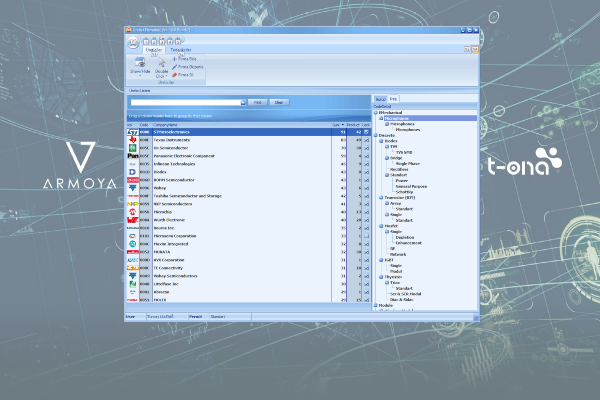Collapse the Thyristor tree node

pyautogui.click(x=381, y=277)
